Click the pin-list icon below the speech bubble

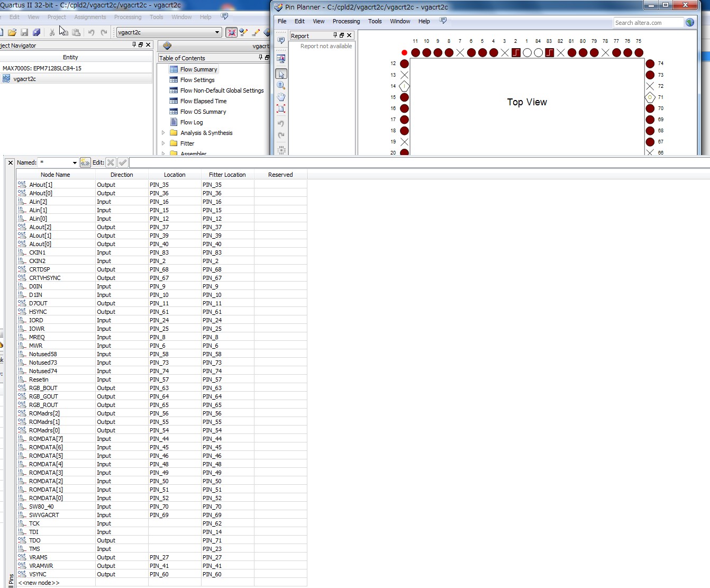(x=281, y=59)
